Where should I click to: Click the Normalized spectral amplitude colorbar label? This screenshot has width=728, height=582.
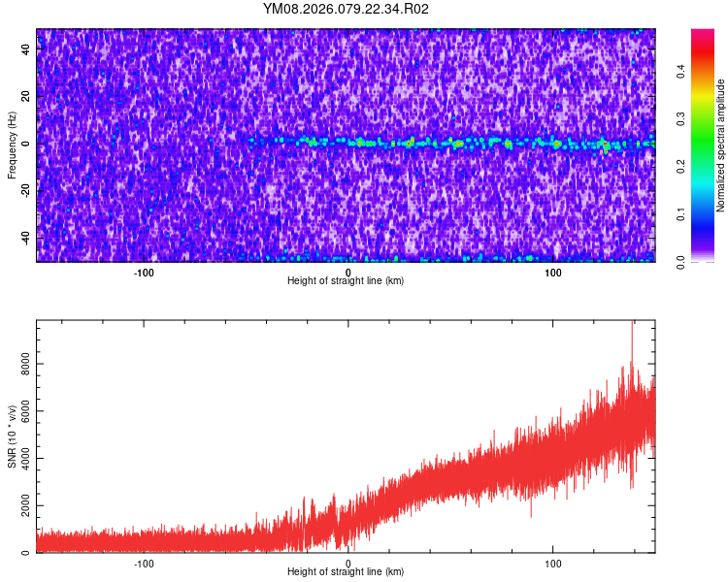[720, 145]
